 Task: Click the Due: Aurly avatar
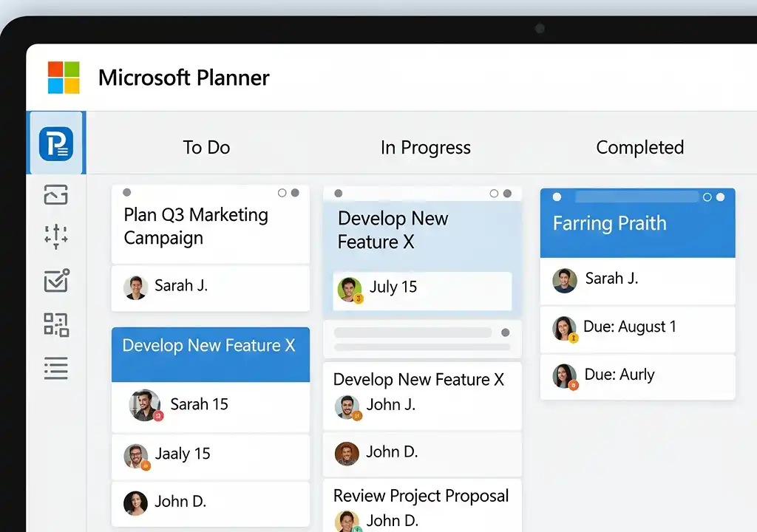[564, 376]
